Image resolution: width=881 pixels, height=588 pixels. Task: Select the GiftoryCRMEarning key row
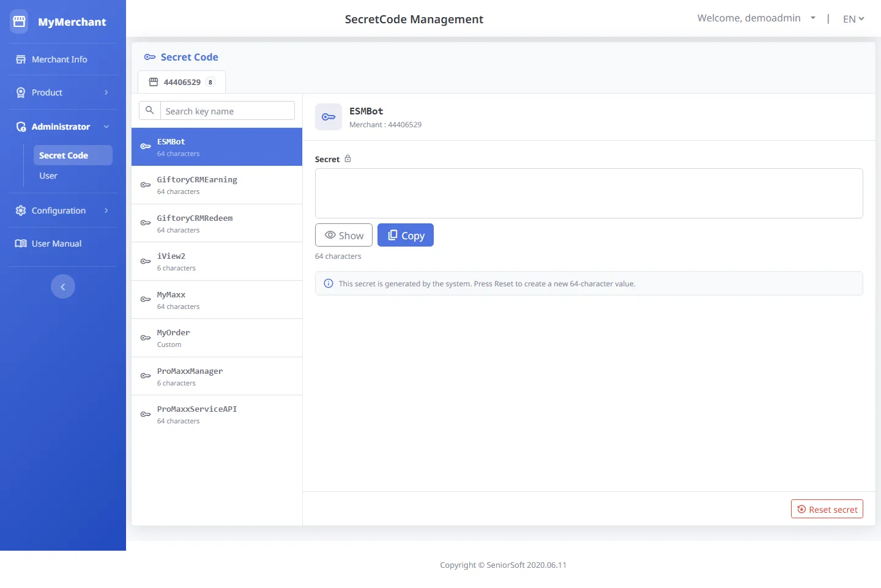coord(217,185)
